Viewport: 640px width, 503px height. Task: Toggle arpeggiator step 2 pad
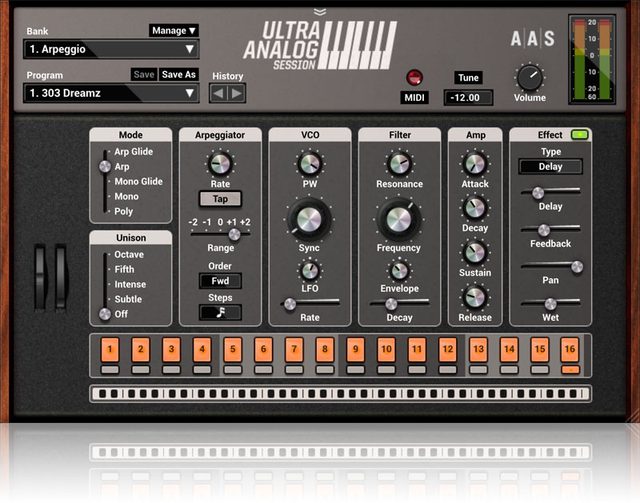tap(140, 349)
